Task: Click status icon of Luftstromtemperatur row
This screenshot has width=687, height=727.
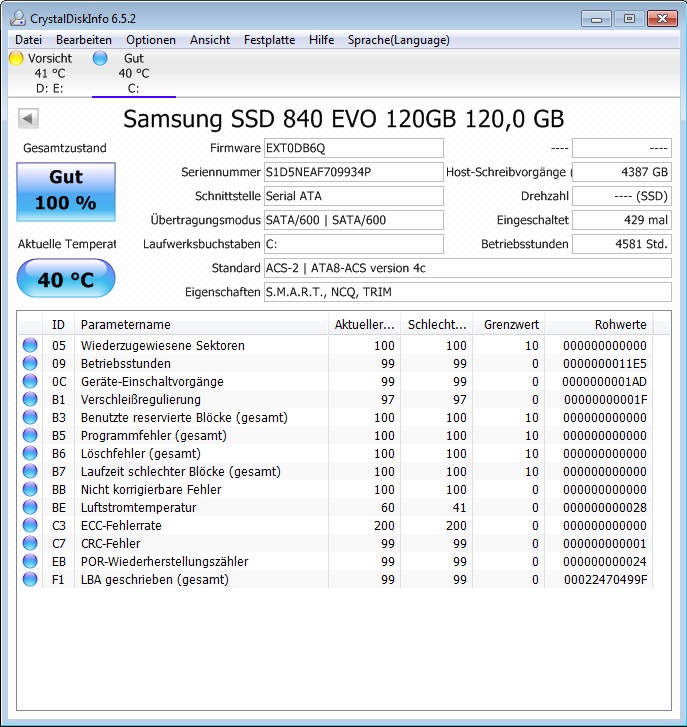Action: pyautogui.click(x=30, y=508)
